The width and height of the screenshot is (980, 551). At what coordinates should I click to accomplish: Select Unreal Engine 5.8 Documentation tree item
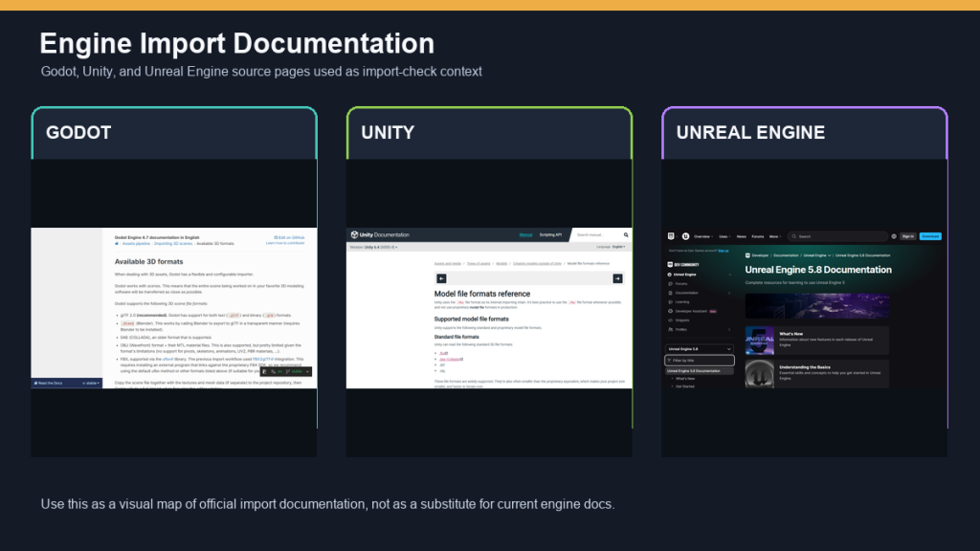point(699,371)
